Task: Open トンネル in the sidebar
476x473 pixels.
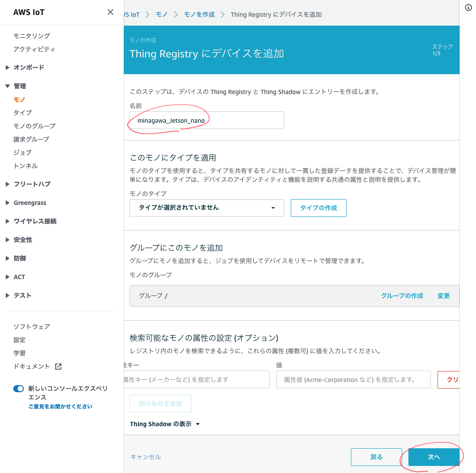Action: pos(26,166)
